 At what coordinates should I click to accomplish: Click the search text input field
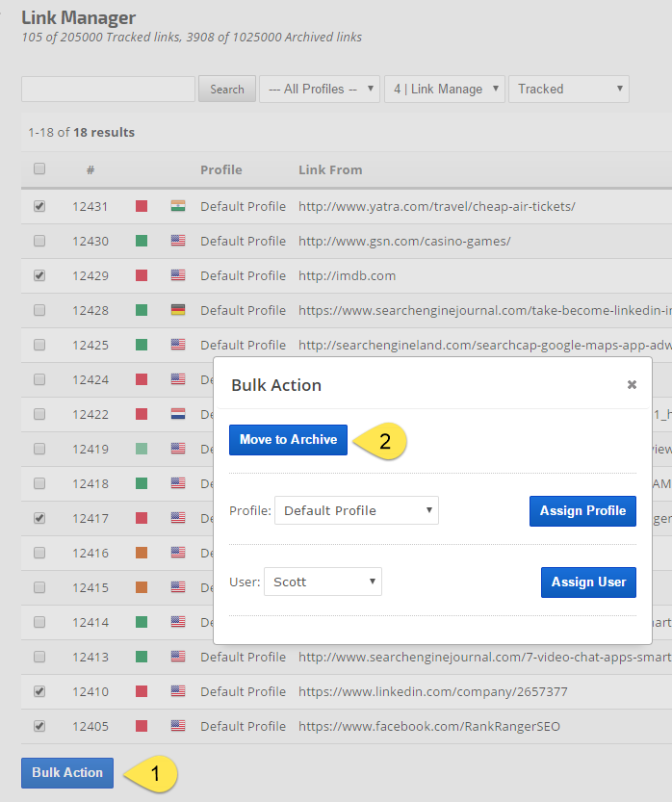tap(108, 89)
